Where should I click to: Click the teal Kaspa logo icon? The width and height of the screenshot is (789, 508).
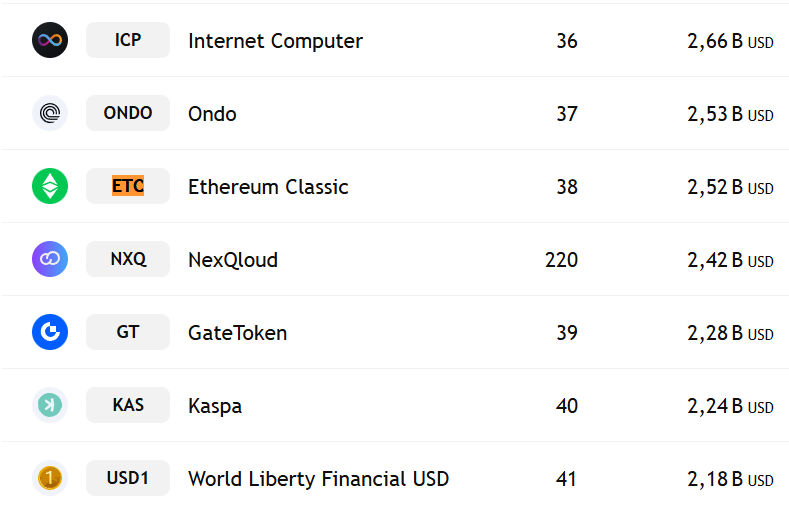coord(50,405)
